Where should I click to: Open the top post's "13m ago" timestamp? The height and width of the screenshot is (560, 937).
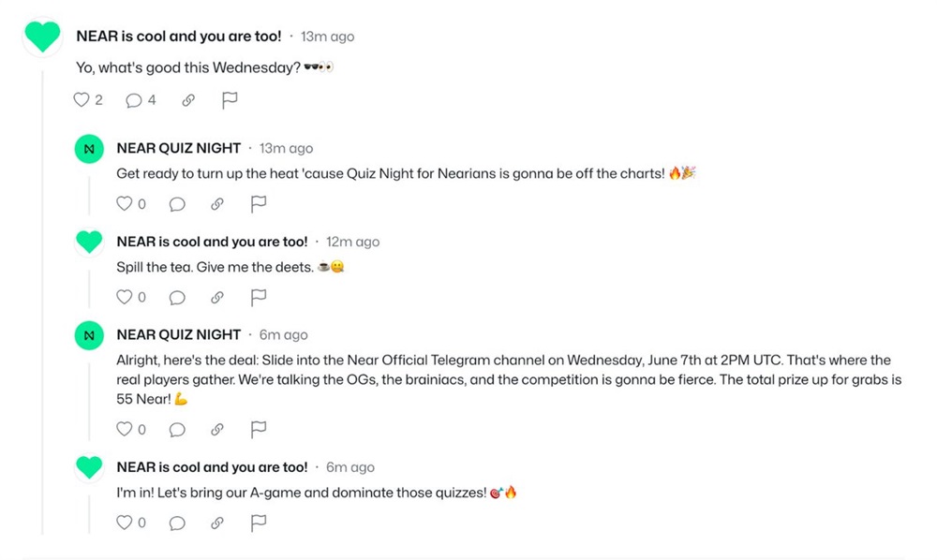[327, 37]
